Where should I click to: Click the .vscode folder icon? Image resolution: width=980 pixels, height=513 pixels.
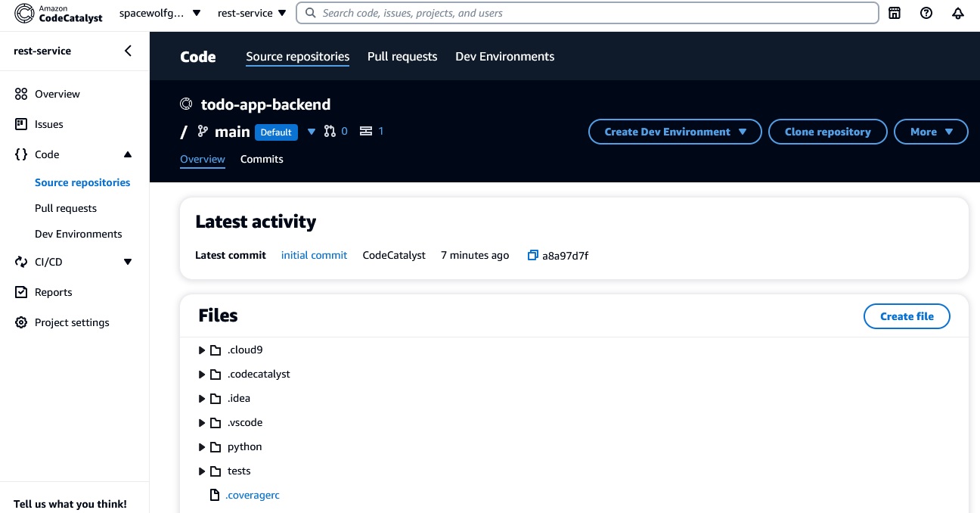(216, 423)
